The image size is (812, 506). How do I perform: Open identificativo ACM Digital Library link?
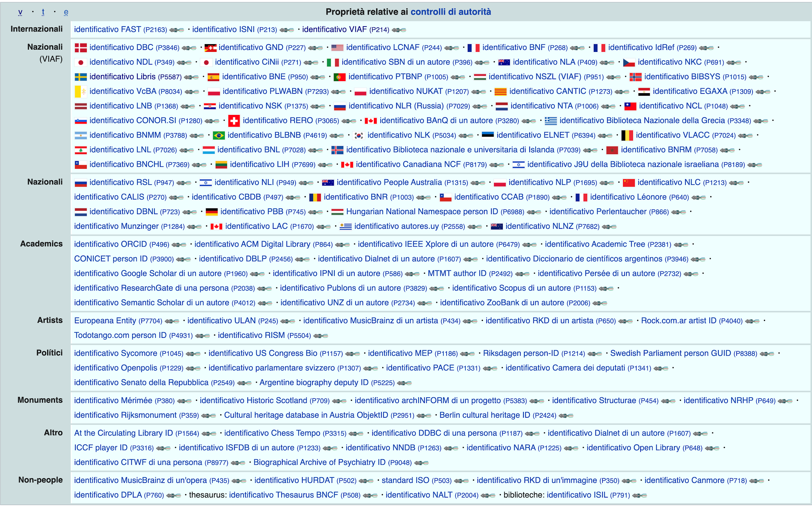(x=263, y=244)
